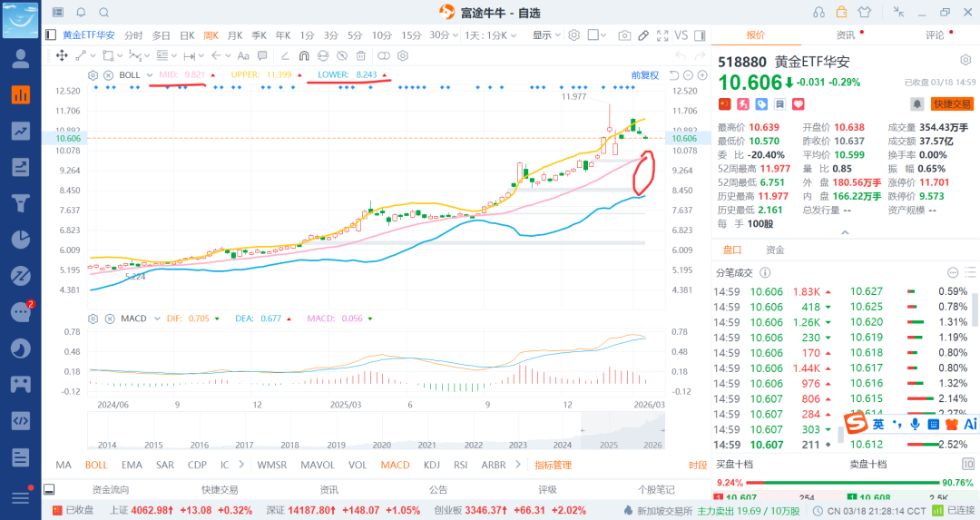Open the notifications bell in title bar
This screenshot has height=520, width=980.
[82, 13]
